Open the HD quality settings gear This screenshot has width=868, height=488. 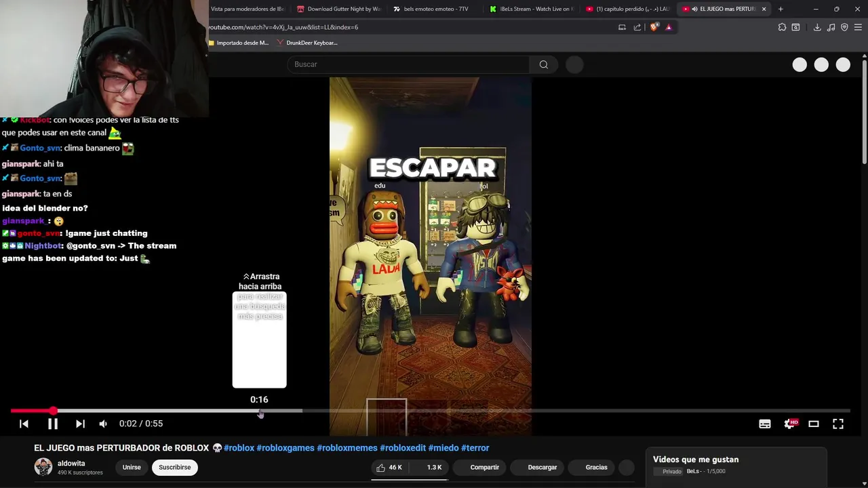point(790,424)
